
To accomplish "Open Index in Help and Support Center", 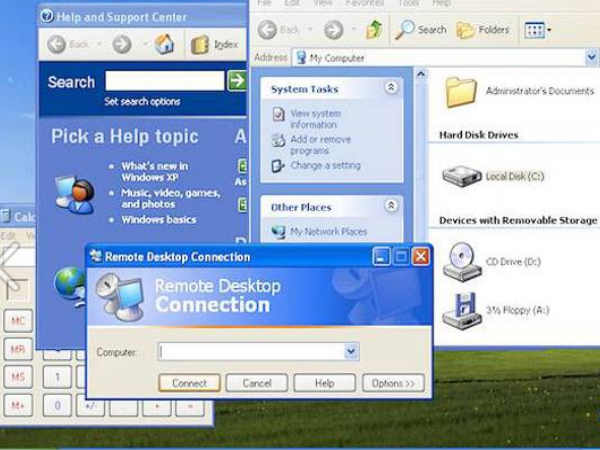I will [215, 45].
